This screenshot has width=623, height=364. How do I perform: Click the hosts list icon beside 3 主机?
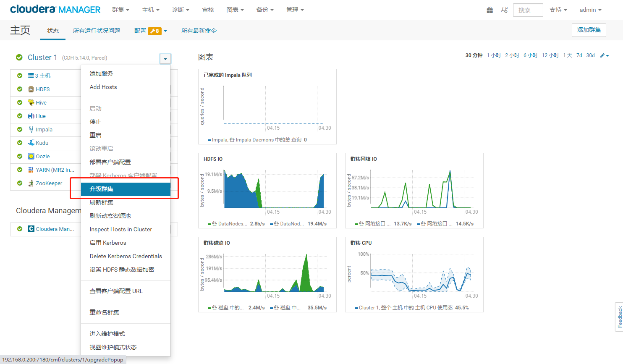[31, 76]
